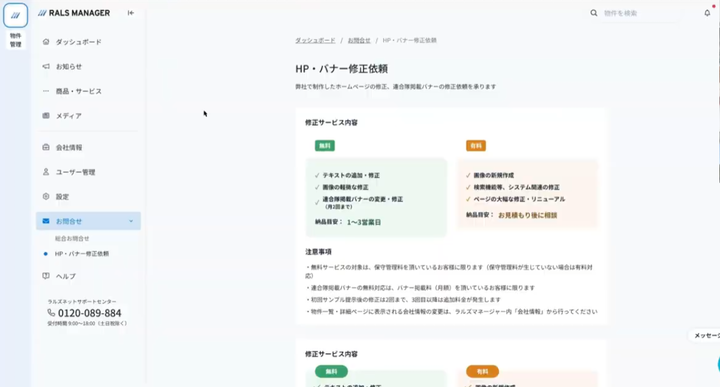Click the orange 有料 badge in lower card
Screen dimensions: 720x387
(x=482, y=371)
